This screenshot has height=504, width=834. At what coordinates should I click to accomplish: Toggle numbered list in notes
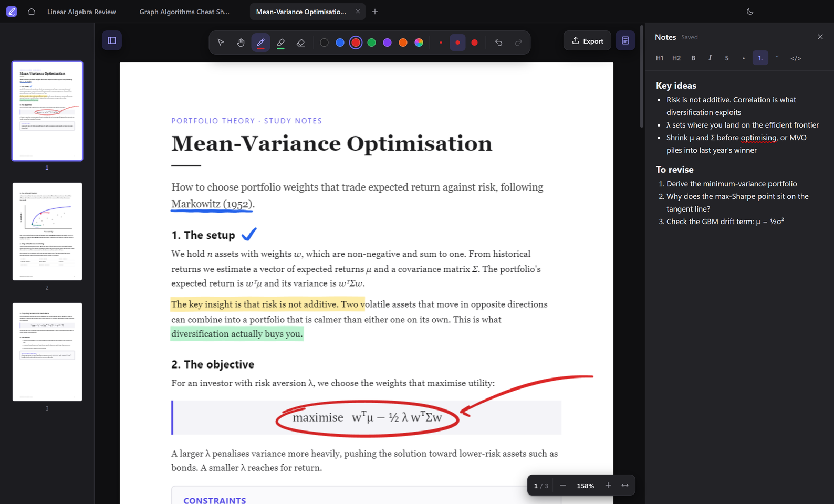760,58
